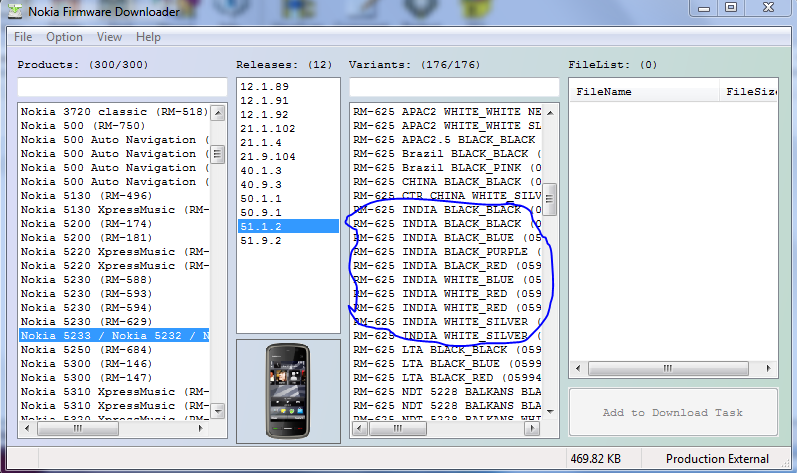Click the Production External status label
Viewport: 797px width, 473px height.
[717, 459]
